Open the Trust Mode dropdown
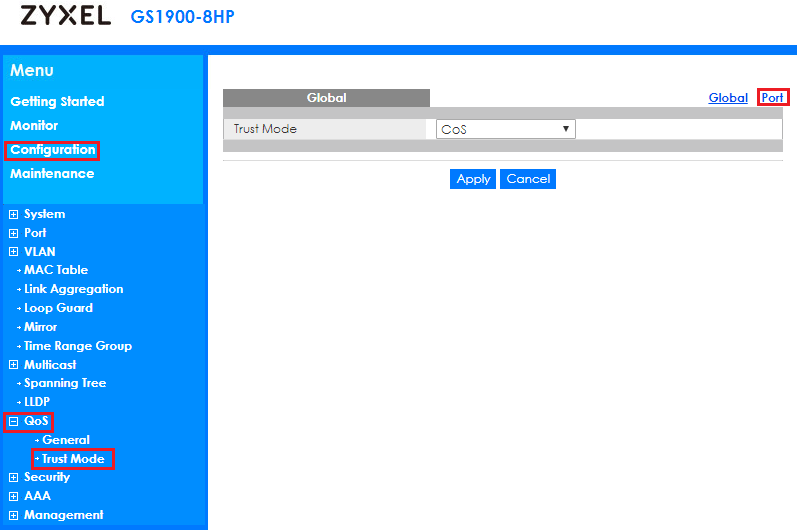800x530 pixels. pos(505,129)
